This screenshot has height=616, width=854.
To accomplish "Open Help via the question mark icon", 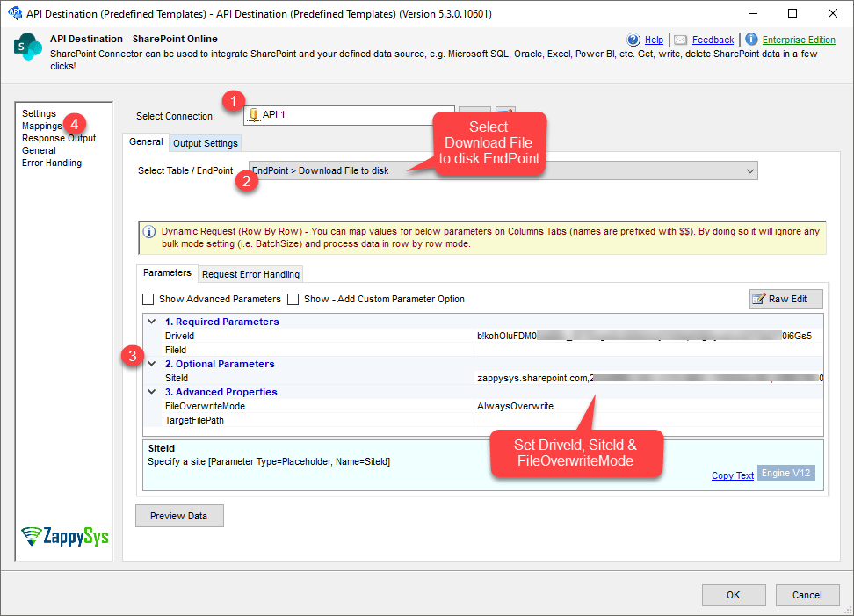I will pos(634,40).
